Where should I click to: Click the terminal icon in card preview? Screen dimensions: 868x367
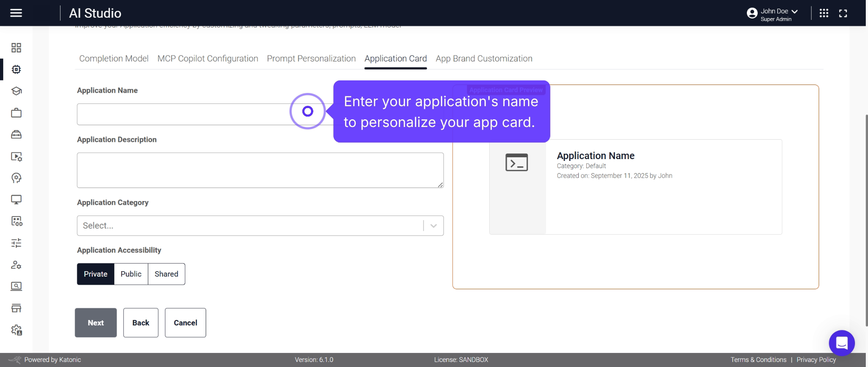[516, 162]
